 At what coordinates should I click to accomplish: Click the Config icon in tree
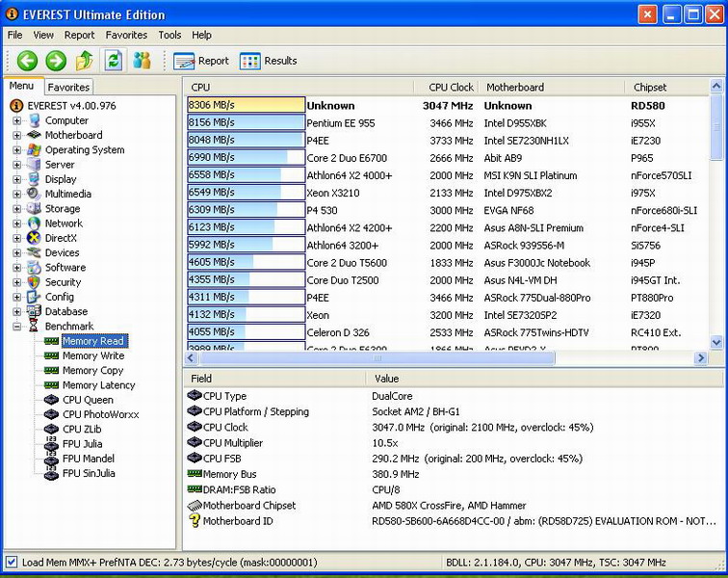point(34,297)
